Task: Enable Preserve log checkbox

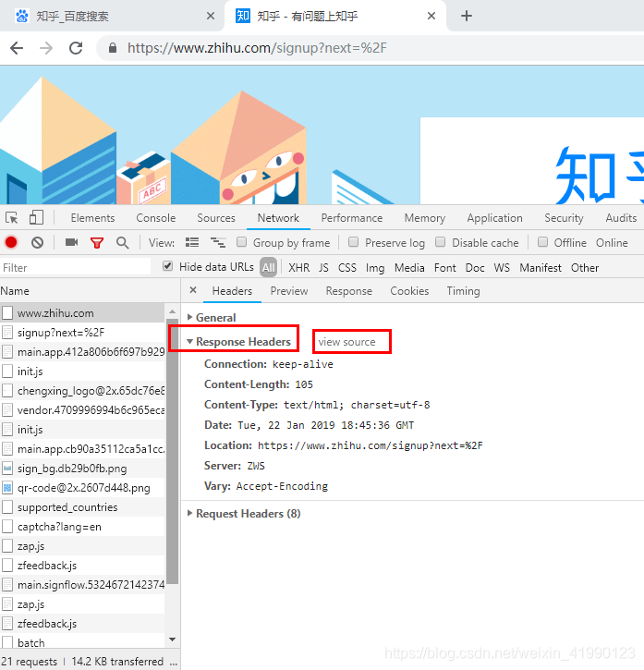Action: tap(353, 242)
